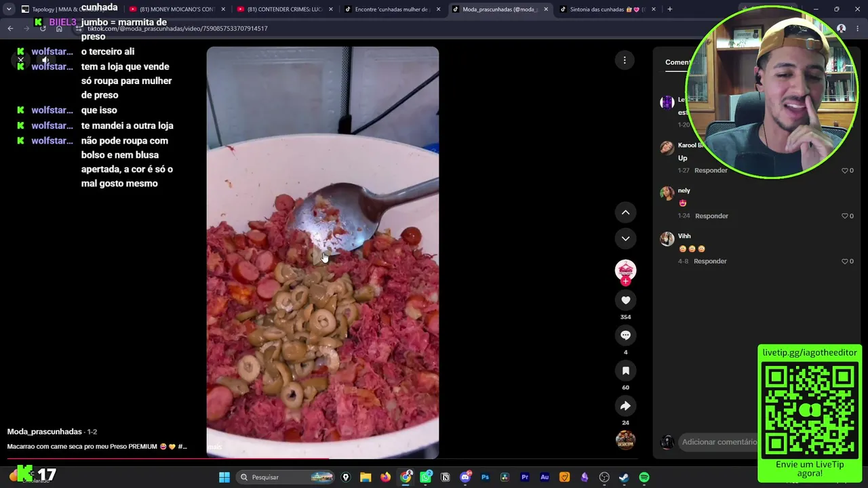Switch to the CONTENDER CRIMES YouTube tab

[285, 9]
